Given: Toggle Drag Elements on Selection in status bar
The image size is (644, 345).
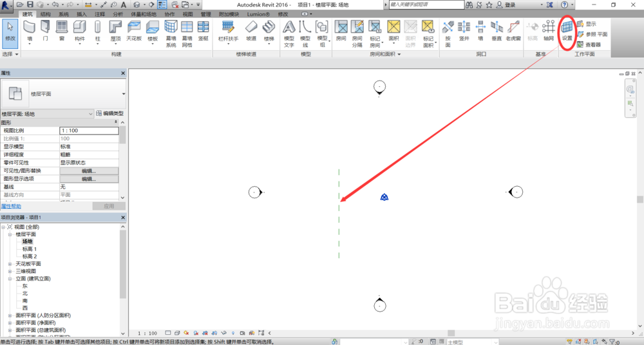Looking at the screenshot, I should point(604,342).
